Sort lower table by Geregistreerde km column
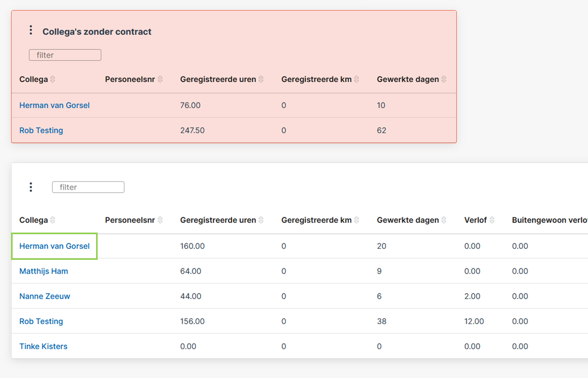This screenshot has height=378, width=588. pos(356,220)
